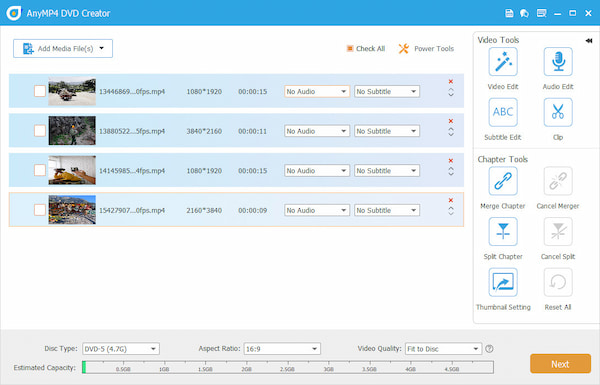Image resolution: width=600 pixels, height=385 pixels.
Task: Toggle the Check All option
Action: pos(366,49)
